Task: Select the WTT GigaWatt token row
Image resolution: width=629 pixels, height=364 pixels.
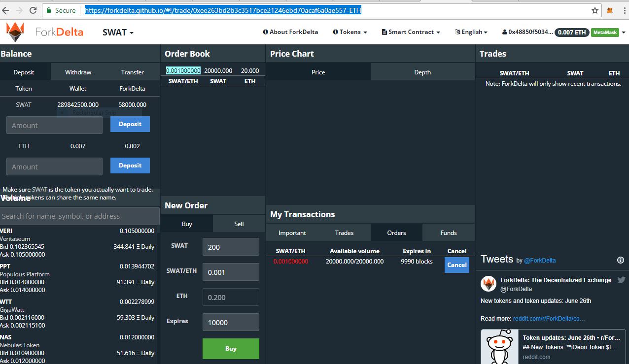Action: coord(78,313)
